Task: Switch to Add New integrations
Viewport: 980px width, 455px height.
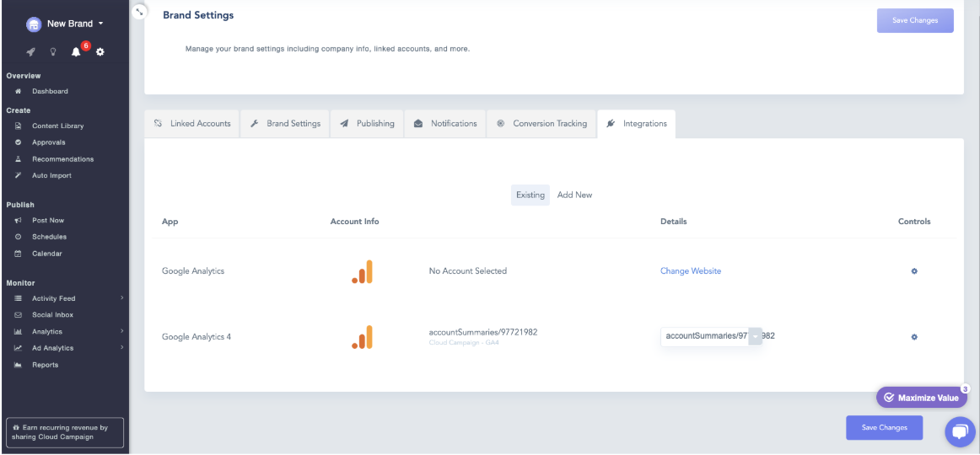Action: (x=574, y=195)
